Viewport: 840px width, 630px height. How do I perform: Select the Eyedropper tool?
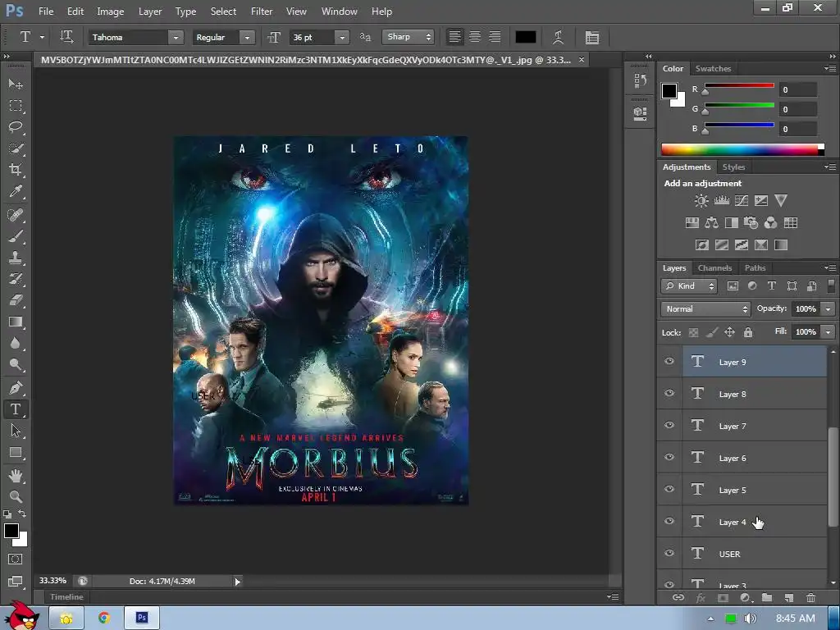16,191
